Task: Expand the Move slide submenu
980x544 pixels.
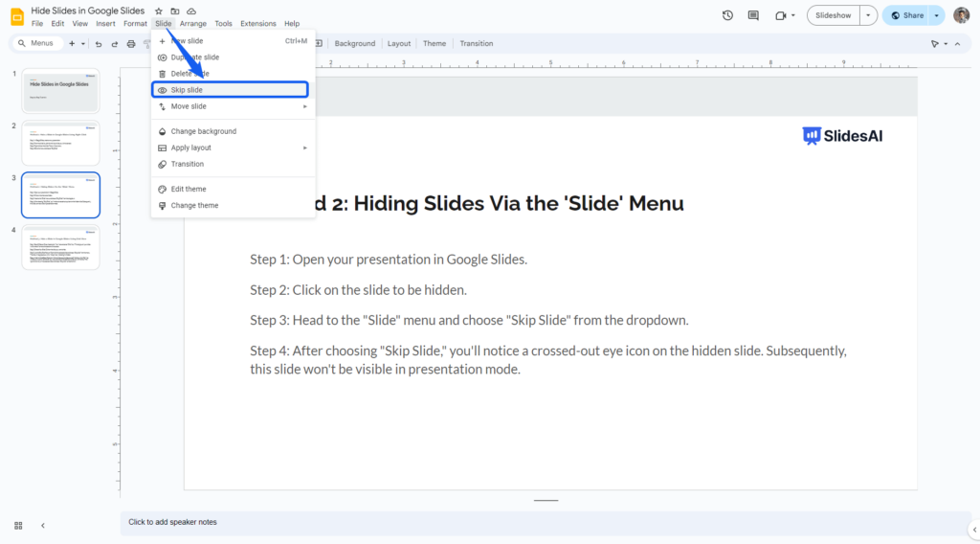Action: (x=305, y=106)
